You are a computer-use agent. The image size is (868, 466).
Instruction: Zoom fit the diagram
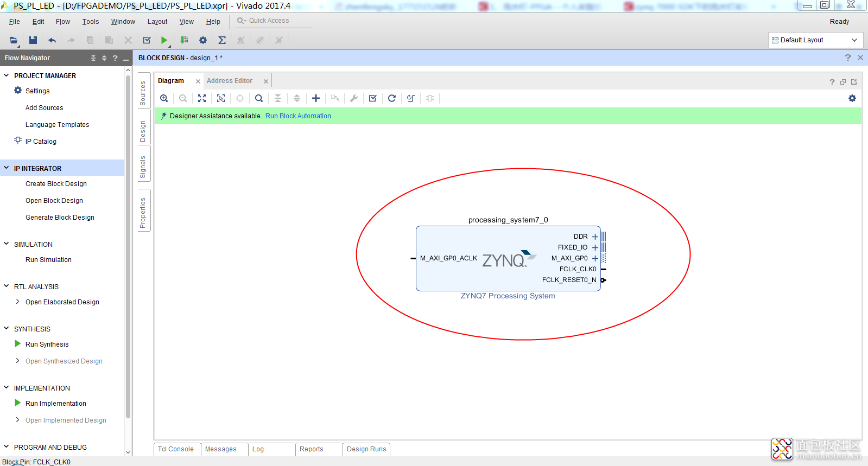coord(202,98)
